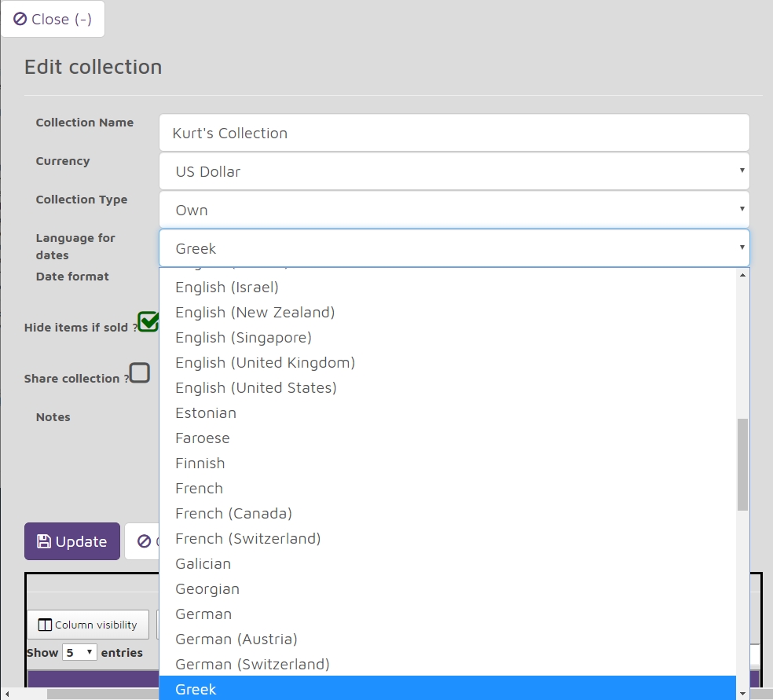Pick English (United States) option
Viewport: 773px width, 700px height.
click(x=447, y=387)
